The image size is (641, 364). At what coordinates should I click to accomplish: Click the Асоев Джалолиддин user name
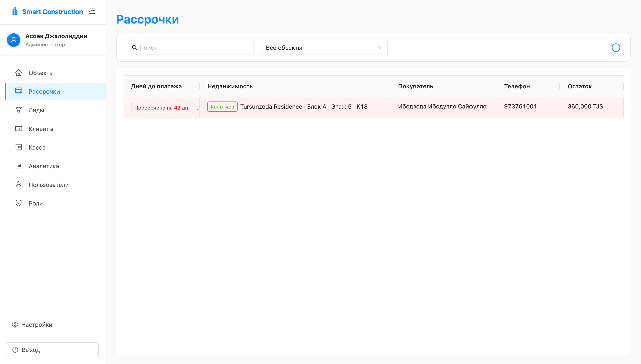[56, 36]
